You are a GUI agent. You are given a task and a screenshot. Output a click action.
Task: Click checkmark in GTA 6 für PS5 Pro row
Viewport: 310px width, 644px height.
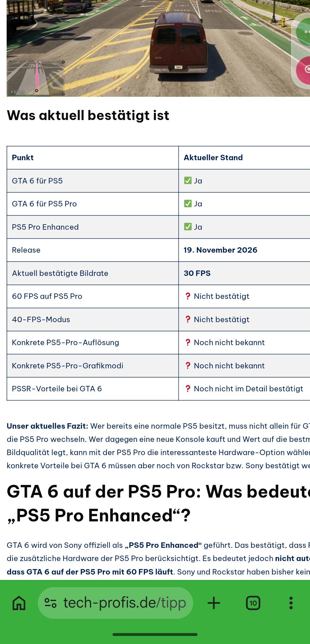(x=188, y=204)
